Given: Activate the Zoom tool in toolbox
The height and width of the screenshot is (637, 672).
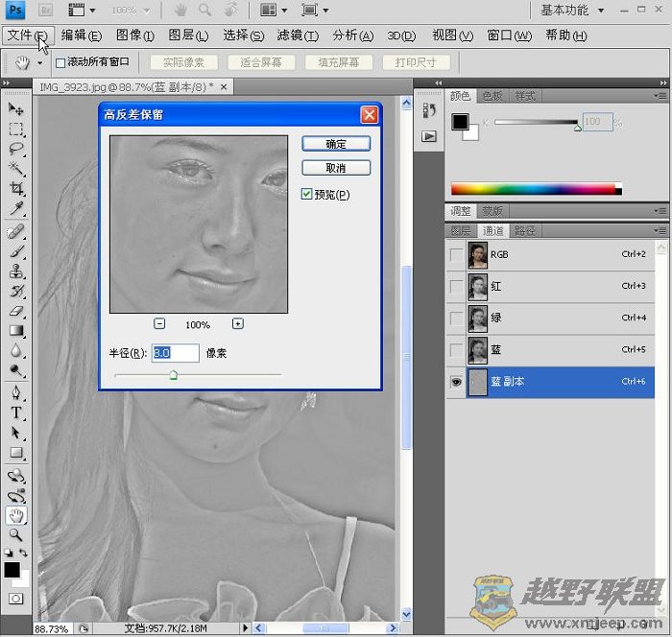Looking at the screenshot, I should 16,535.
